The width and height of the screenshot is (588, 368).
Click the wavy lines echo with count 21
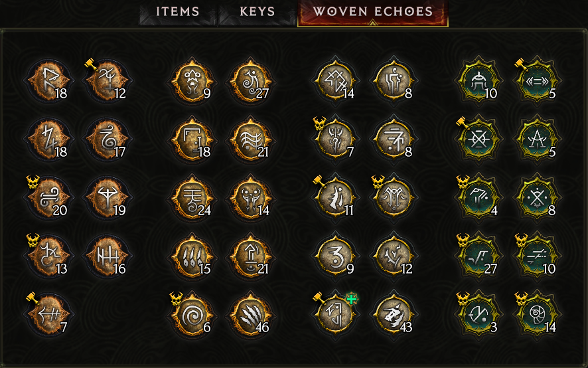[x=251, y=139]
